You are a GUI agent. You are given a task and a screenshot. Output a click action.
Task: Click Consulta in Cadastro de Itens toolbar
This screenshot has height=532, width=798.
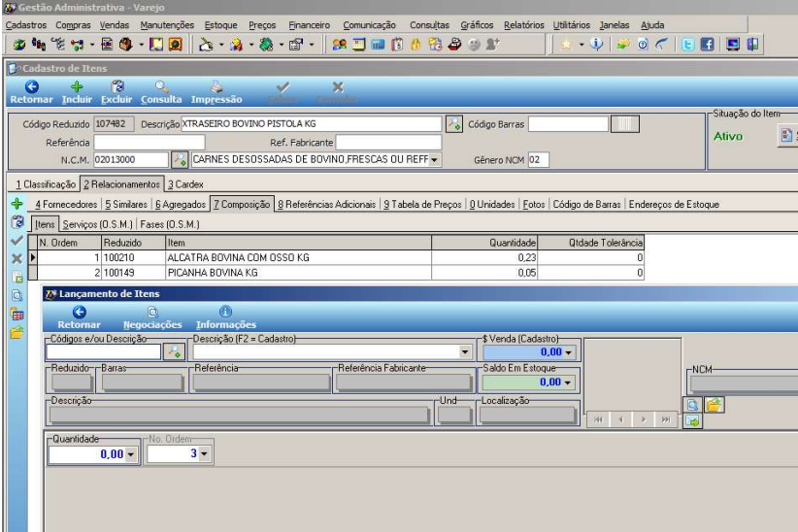point(161,92)
